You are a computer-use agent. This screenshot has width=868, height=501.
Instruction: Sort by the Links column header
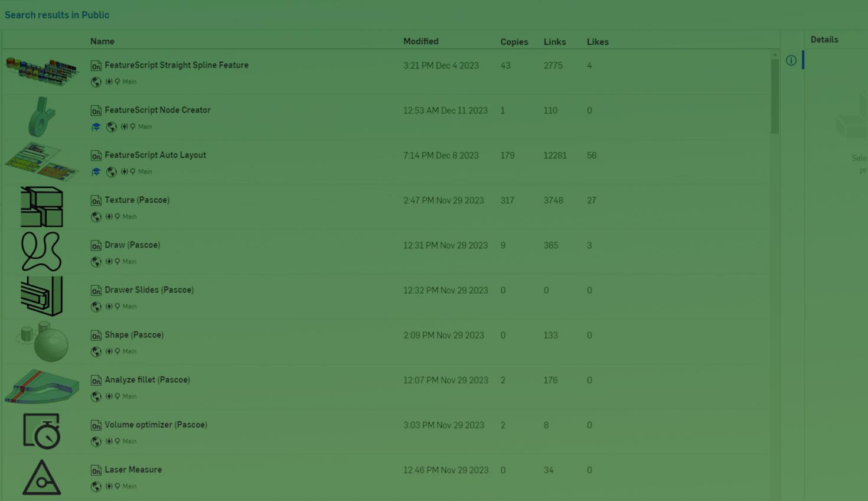[x=554, y=42]
